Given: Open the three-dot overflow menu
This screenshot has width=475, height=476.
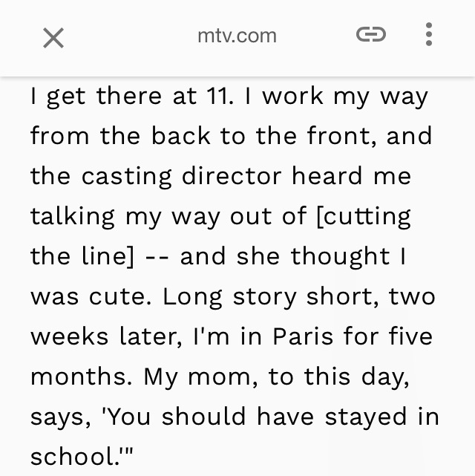Looking at the screenshot, I should coord(428,34).
